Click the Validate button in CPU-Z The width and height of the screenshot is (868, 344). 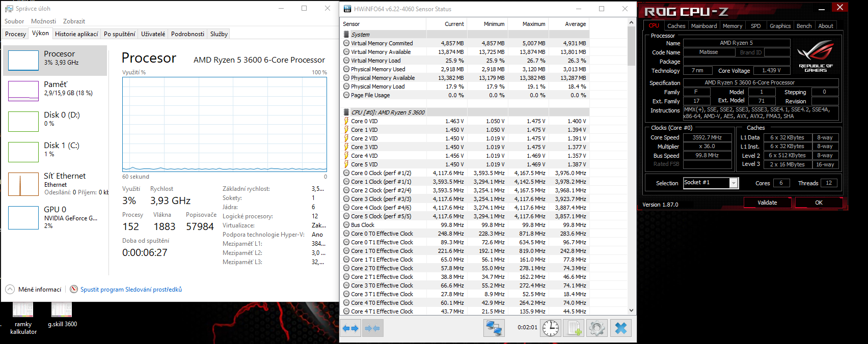[x=767, y=203]
